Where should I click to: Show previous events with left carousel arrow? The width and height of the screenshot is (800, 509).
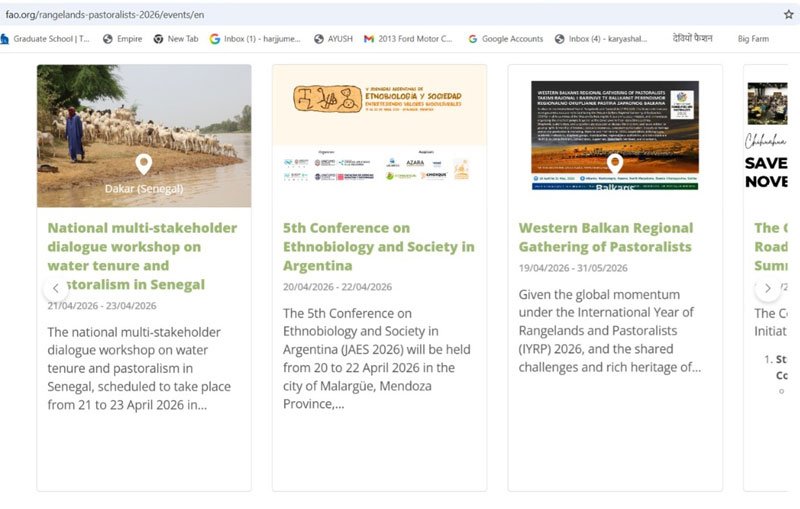pos(56,289)
